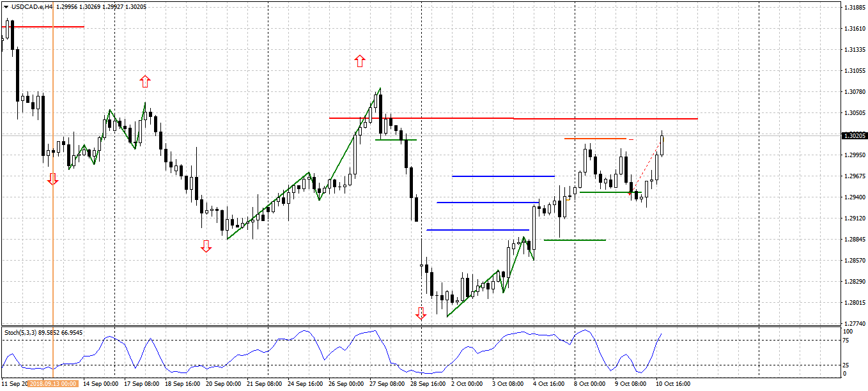This screenshot has width=868, height=391.
Task: Select the short red horizontal line near 1.31610
Action: [x=42, y=27]
